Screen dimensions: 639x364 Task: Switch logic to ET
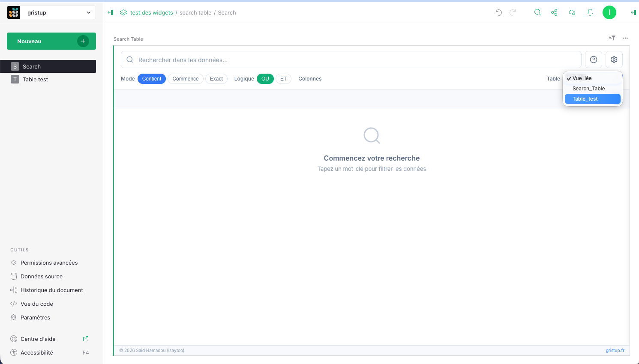point(283,79)
